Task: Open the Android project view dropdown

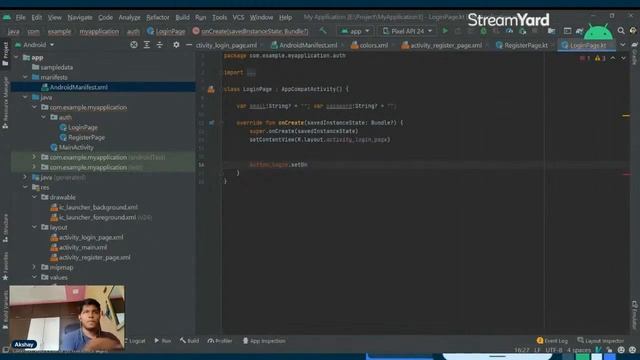Action: coord(34,45)
